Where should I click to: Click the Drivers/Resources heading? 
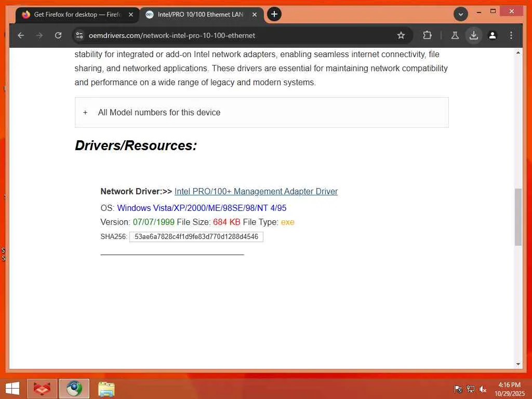click(136, 145)
